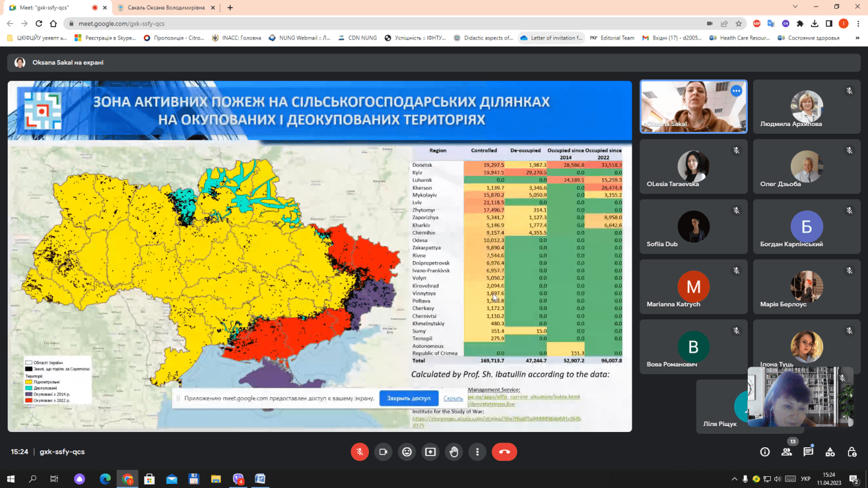Expand hidden icons in the system tray
The image size is (868, 488).
click(x=734, y=479)
